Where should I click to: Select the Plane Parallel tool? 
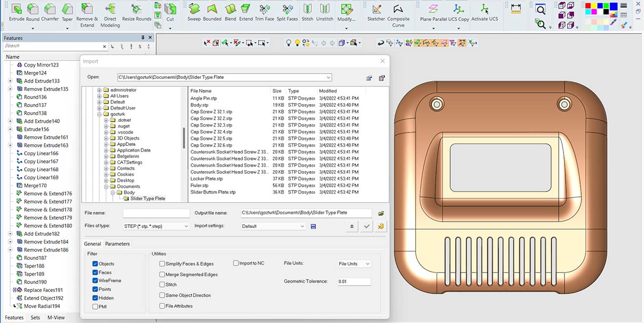[433, 12]
